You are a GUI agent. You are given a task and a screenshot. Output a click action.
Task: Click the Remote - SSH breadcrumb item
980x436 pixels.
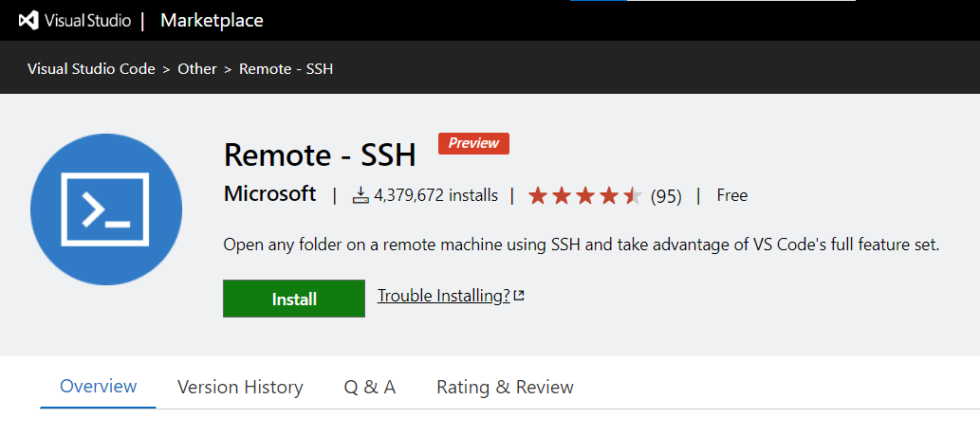[287, 68]
